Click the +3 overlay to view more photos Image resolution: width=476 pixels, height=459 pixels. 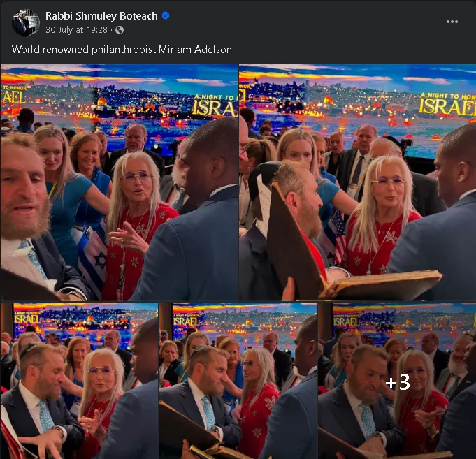[x=397, y=381]
